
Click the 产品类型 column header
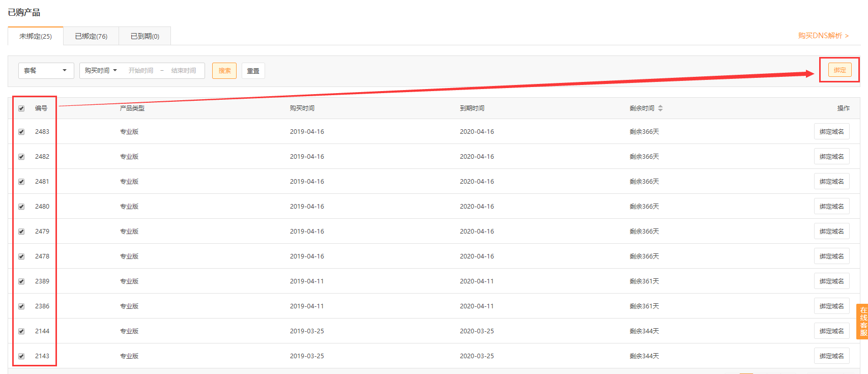tap(132, 108)
